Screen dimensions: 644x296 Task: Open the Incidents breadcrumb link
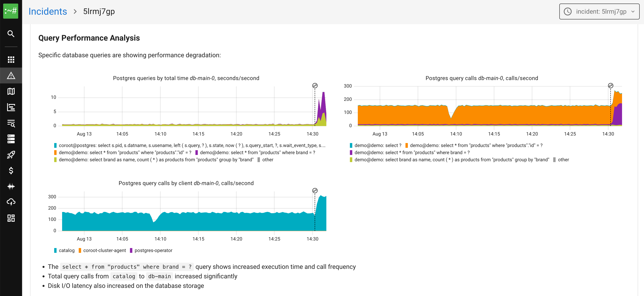point(47,11)
